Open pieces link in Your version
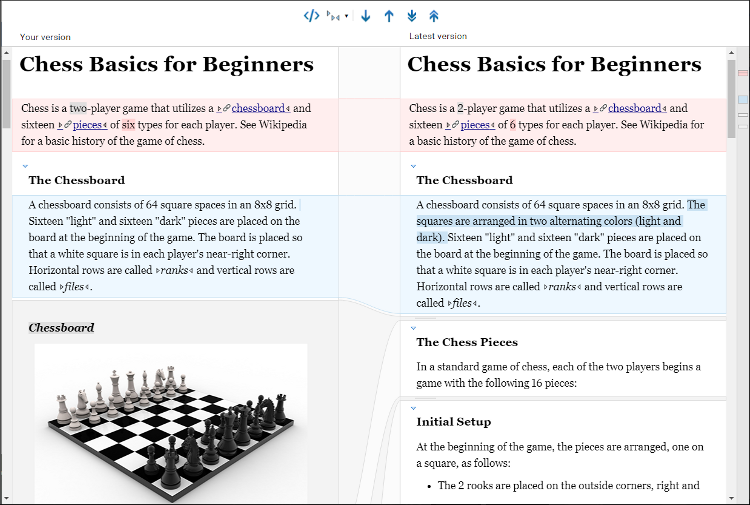The height and width of the screenshot is (505, 750). click(88, 125)
